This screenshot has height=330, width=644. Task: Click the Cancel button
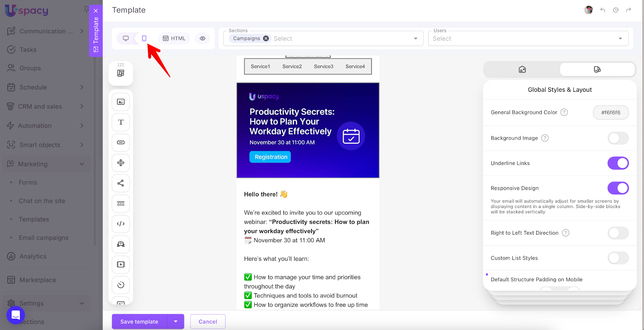208,322
